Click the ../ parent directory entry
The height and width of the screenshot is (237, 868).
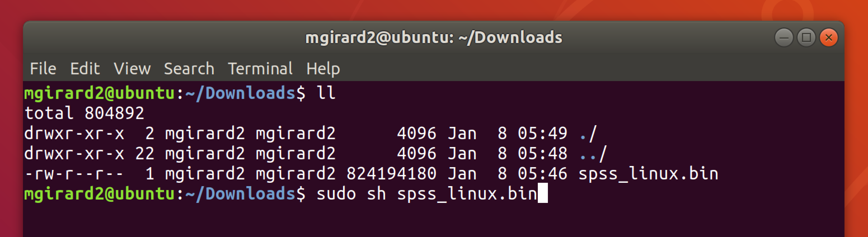click(x=593, y=153)
